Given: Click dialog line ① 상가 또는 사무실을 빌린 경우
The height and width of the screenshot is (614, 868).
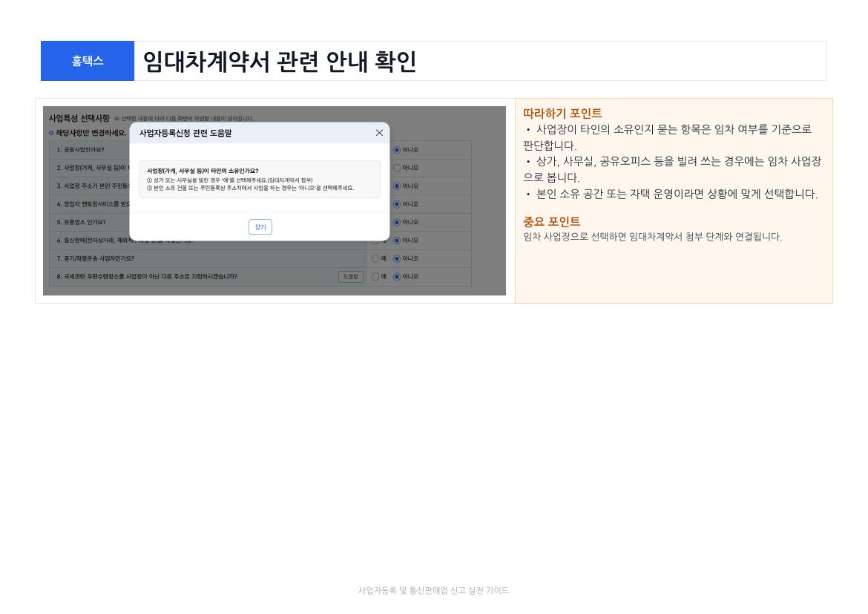Looking at the screenshot, I should point(230,180).
